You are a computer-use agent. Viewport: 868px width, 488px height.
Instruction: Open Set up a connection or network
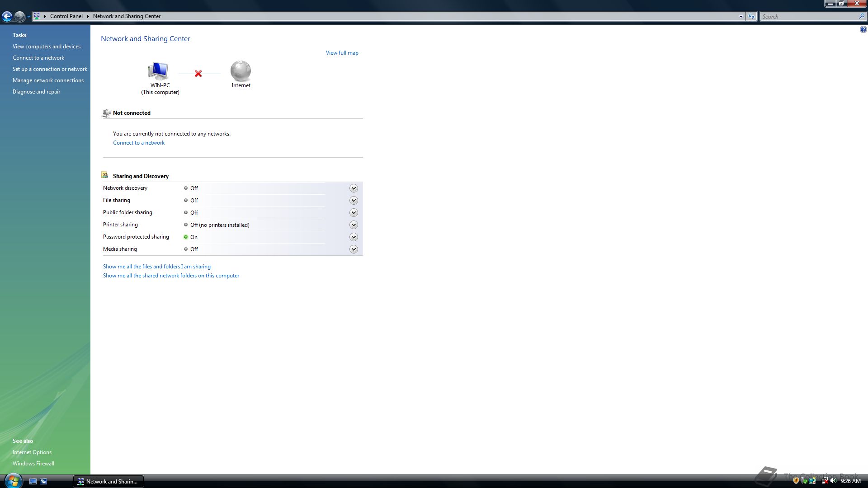point(50,69)
